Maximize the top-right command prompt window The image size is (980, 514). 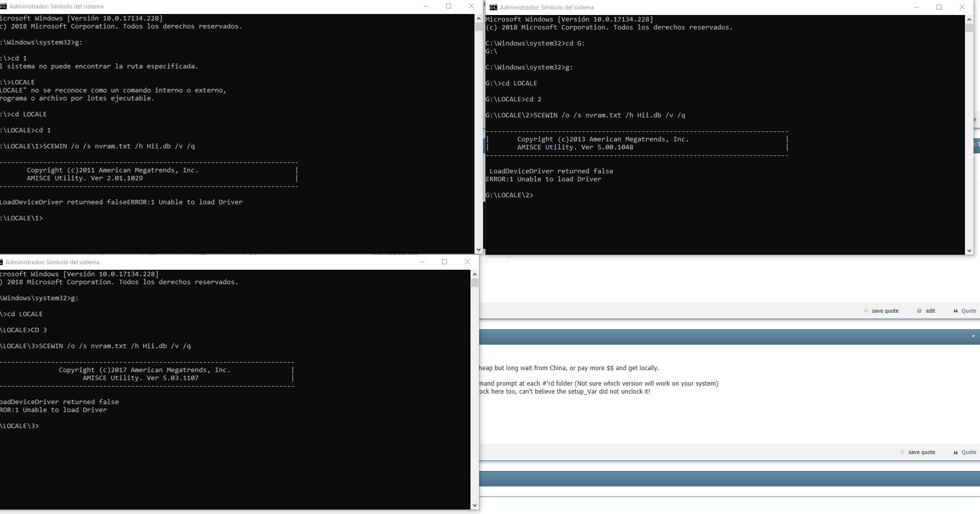(x=939, y=7)
